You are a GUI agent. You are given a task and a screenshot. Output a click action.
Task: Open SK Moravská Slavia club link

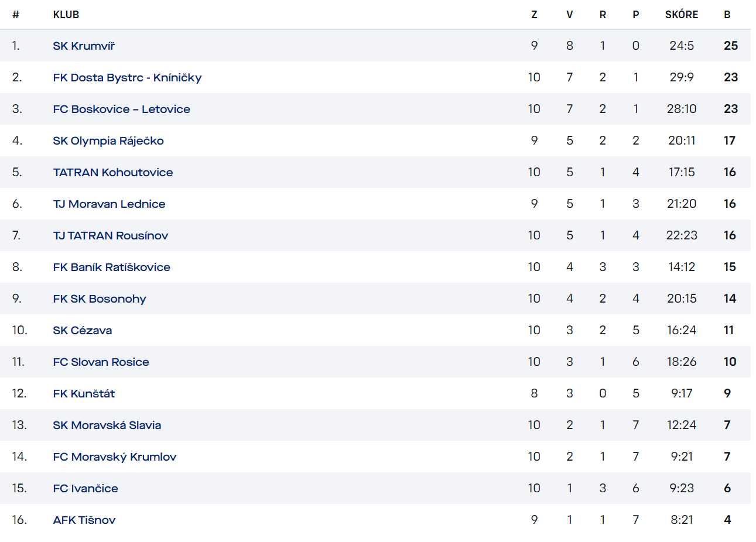[x=107, y=425]
